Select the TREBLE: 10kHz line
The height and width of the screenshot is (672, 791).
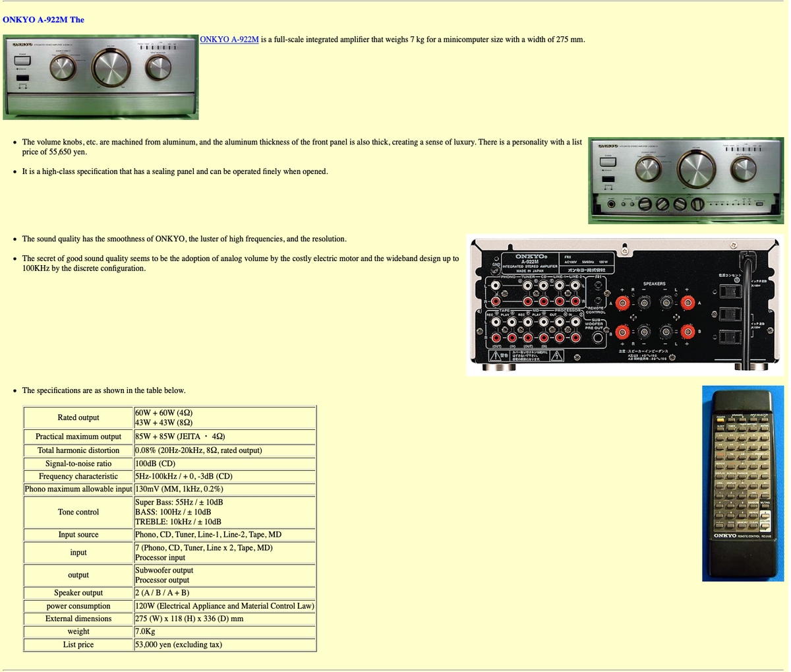(x=178, y=522)
